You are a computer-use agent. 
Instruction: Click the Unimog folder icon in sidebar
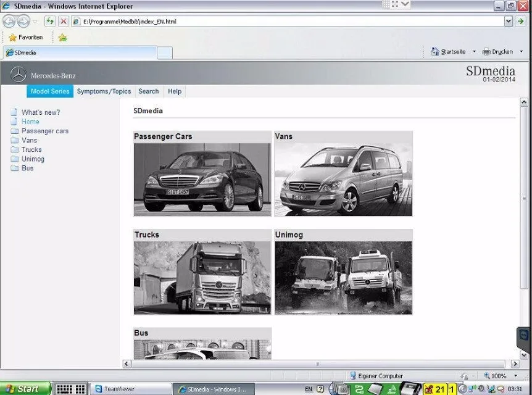point(14,159)
